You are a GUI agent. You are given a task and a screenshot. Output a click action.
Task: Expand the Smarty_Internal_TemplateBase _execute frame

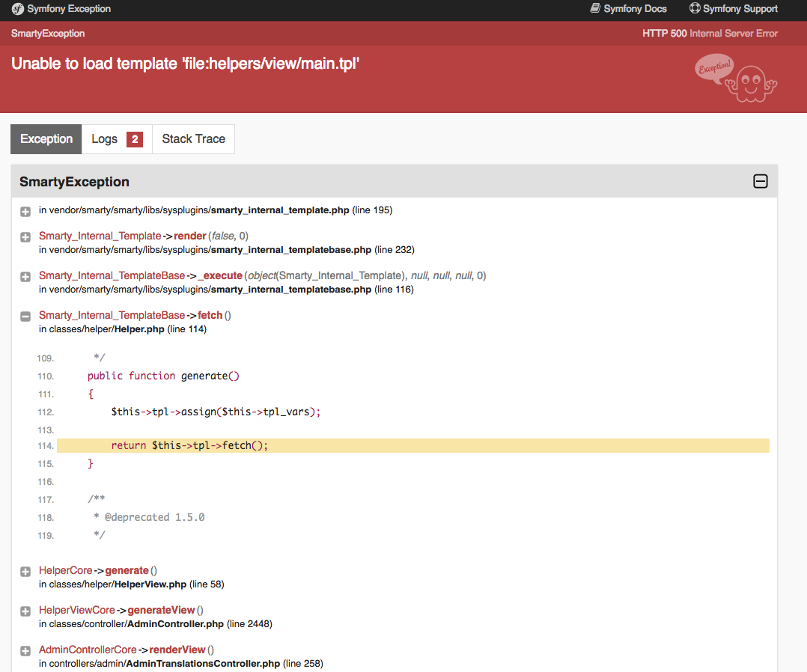pos(25,276)
